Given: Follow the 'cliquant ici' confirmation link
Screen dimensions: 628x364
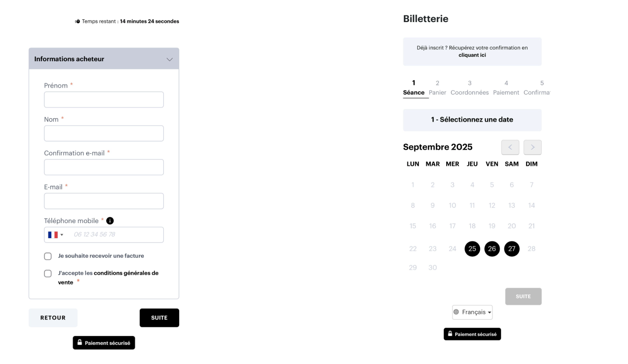Looking at the screenshot, I should pos(472,55).
